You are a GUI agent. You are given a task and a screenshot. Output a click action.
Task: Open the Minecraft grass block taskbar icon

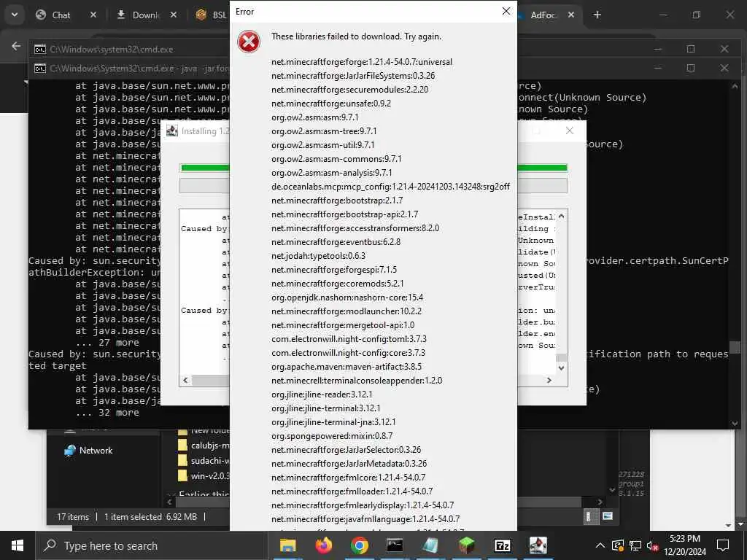(466, 545)
